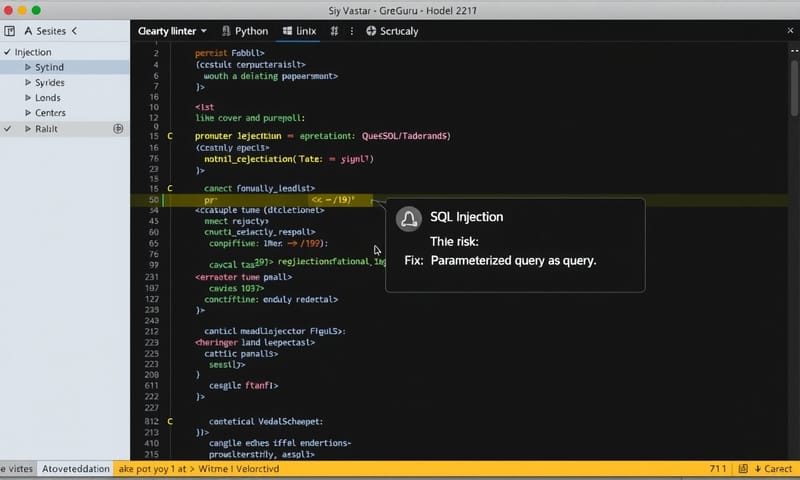This screenshot has height=480, width=800.
Task: Select the Londs item in sidebar
Action: 48,98
